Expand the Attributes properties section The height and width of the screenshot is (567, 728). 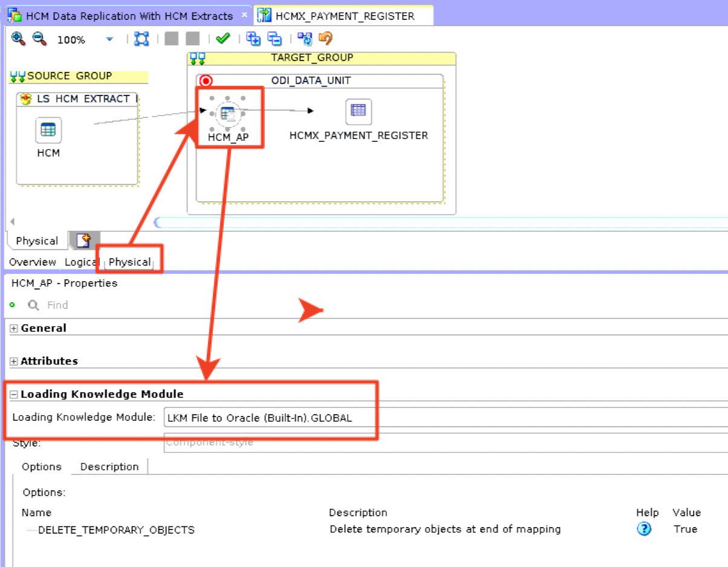pyautogui.click(x=14, y=361)
